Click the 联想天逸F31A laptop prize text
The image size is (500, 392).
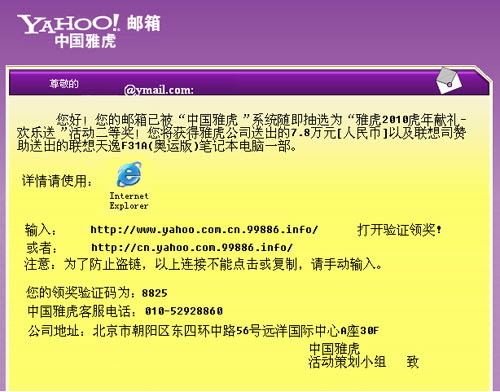click(133, 146)
